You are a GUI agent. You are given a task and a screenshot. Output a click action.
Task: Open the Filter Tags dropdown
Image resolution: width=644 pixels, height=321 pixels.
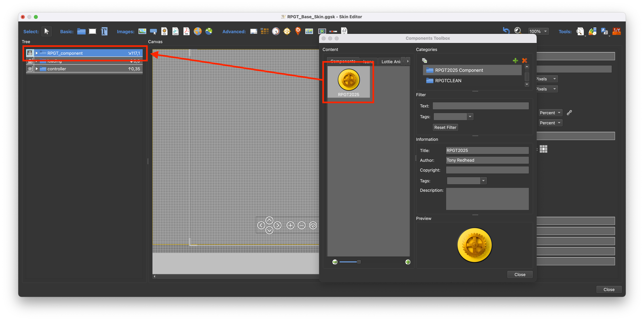tap(470, 117)
